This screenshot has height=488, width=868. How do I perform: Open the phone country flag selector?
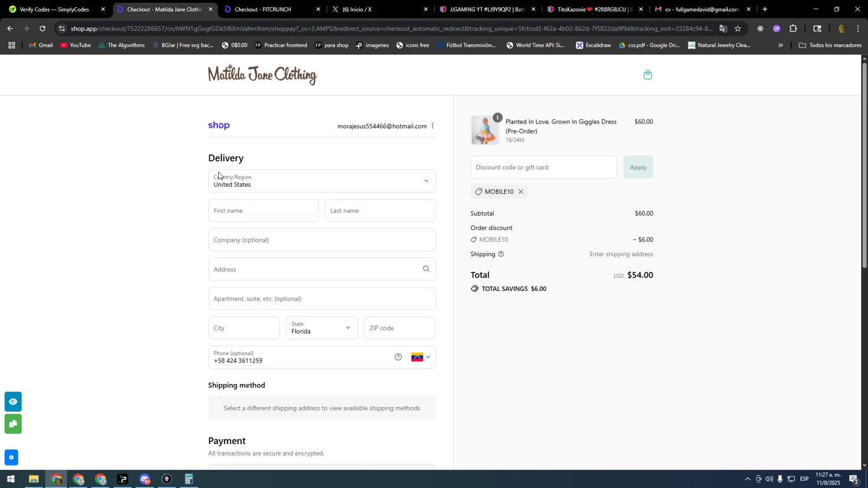[421, 357]
